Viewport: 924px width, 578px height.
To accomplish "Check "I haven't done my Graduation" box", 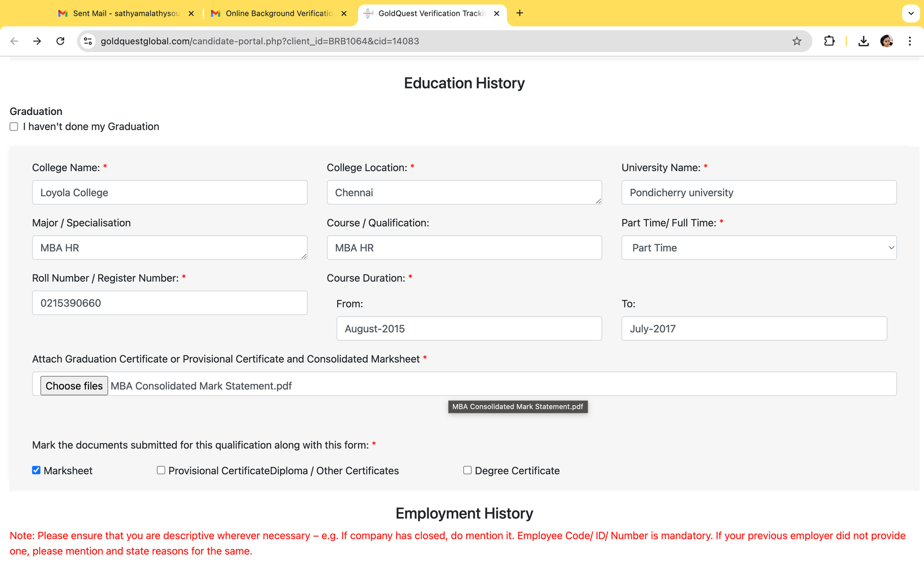I will point(14,127).
